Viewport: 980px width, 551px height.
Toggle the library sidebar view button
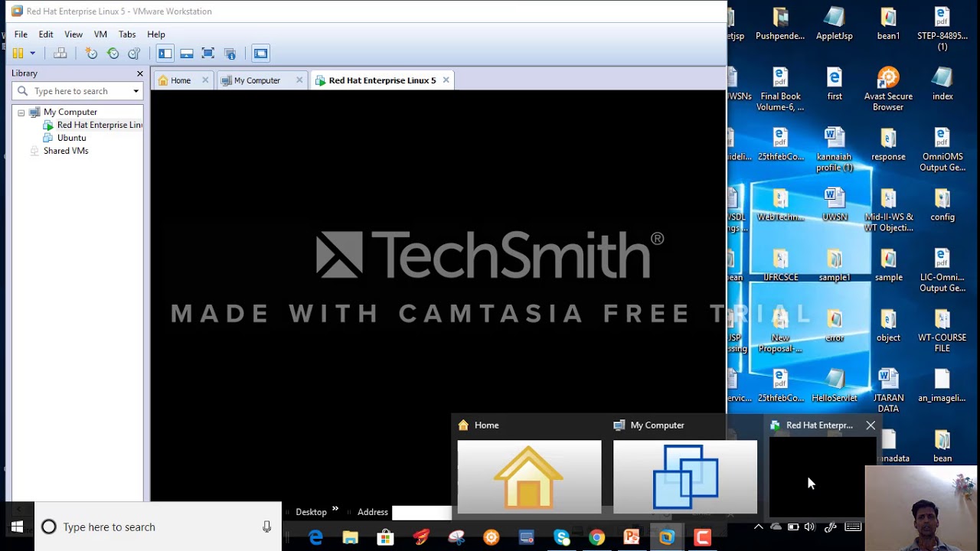[x=165, y=54]
